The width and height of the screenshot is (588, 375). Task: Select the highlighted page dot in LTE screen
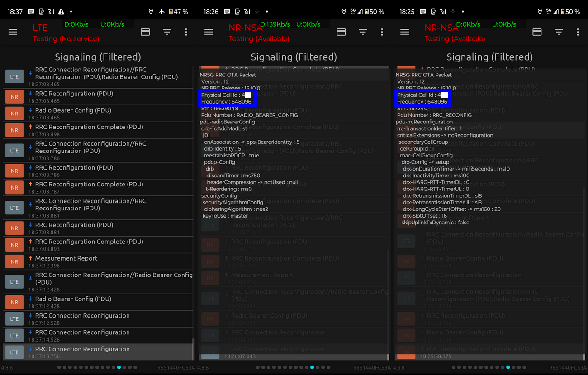tap(119, 367)
